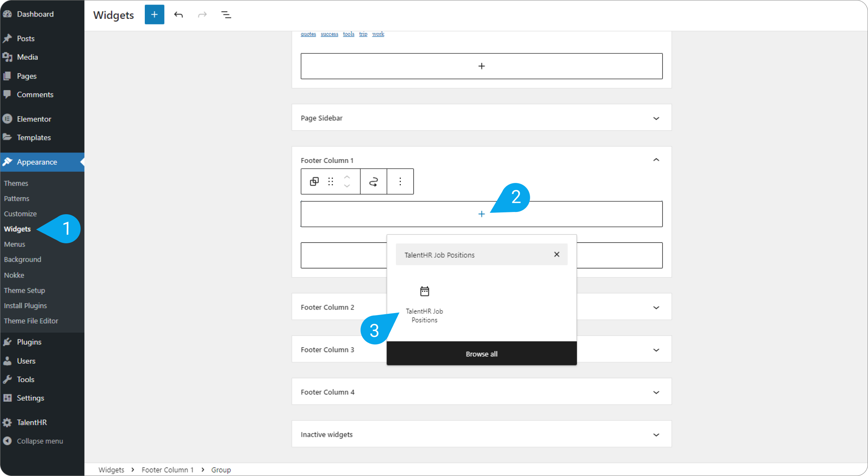Collapse the Footer Column 1 area
Viewport: 868px width, 476px height.
point(656,160)
